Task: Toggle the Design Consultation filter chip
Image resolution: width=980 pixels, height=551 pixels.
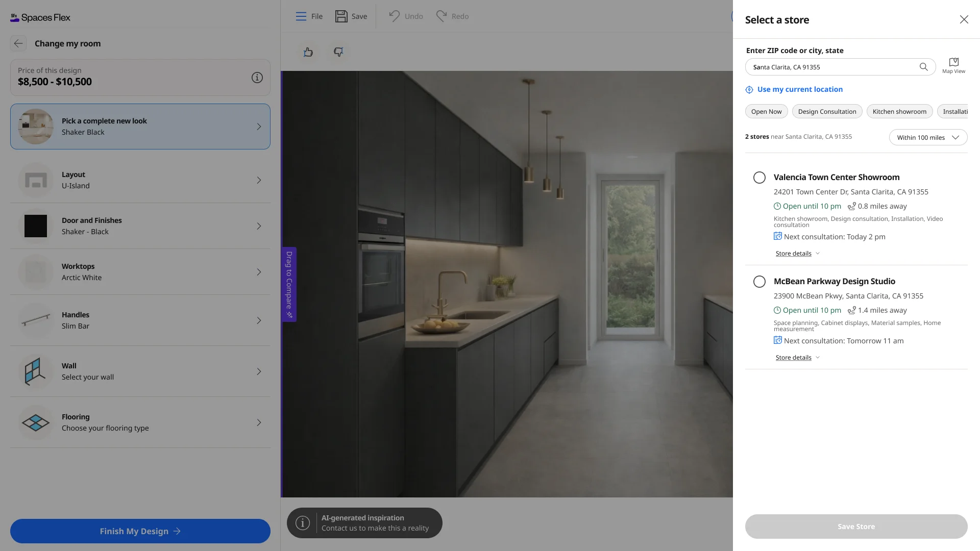Action: pos(827,112)
